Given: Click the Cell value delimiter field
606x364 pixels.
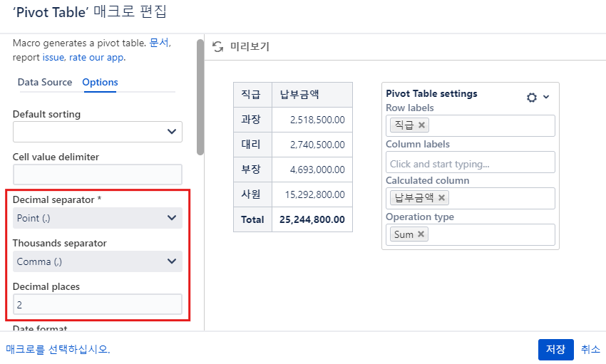Looking at the screenshot, I should (98, 175).
